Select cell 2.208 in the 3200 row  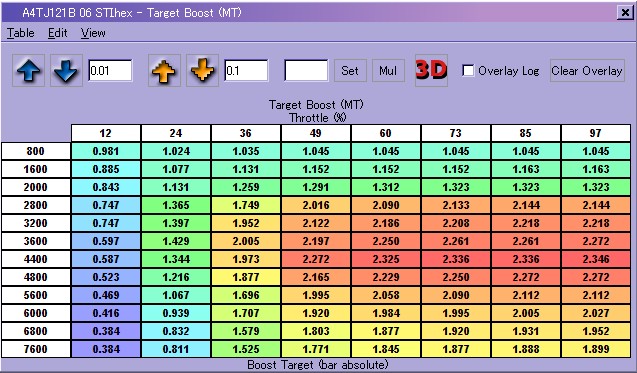456,223
